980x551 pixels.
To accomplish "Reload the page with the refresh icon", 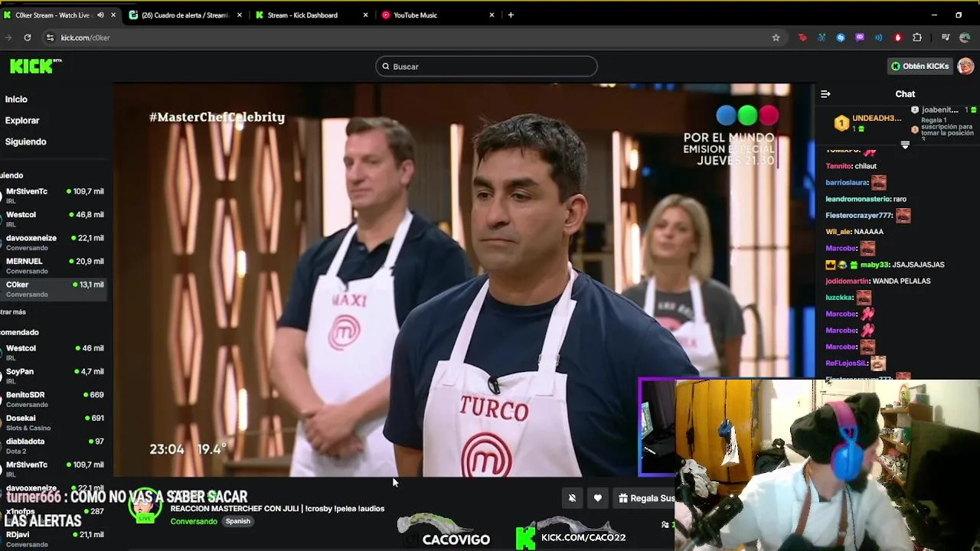I will coord(28,37).
